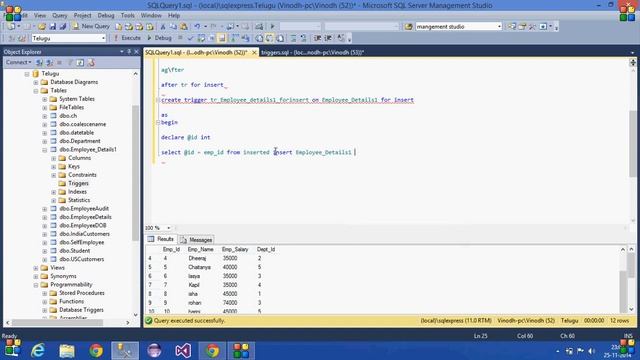This screenshot has height=360, width=640.
Task: Click Object Explorer Connect server icon
Action: [39, 62]
